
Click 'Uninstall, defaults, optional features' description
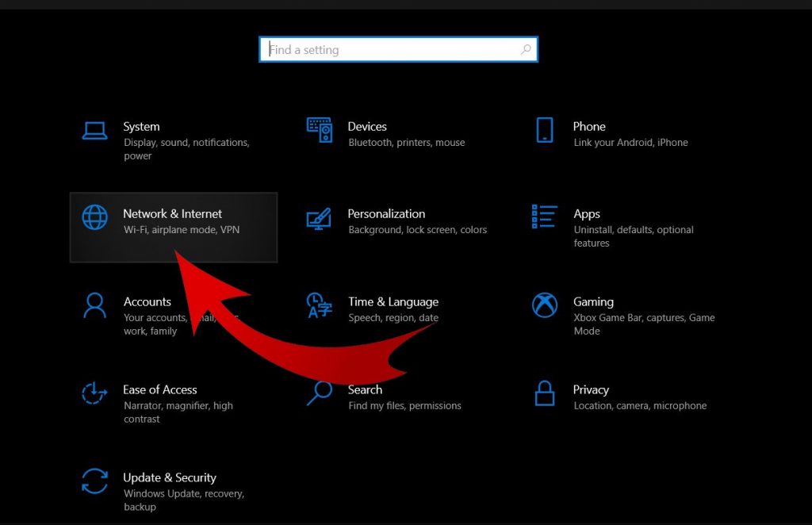(634, 236)
